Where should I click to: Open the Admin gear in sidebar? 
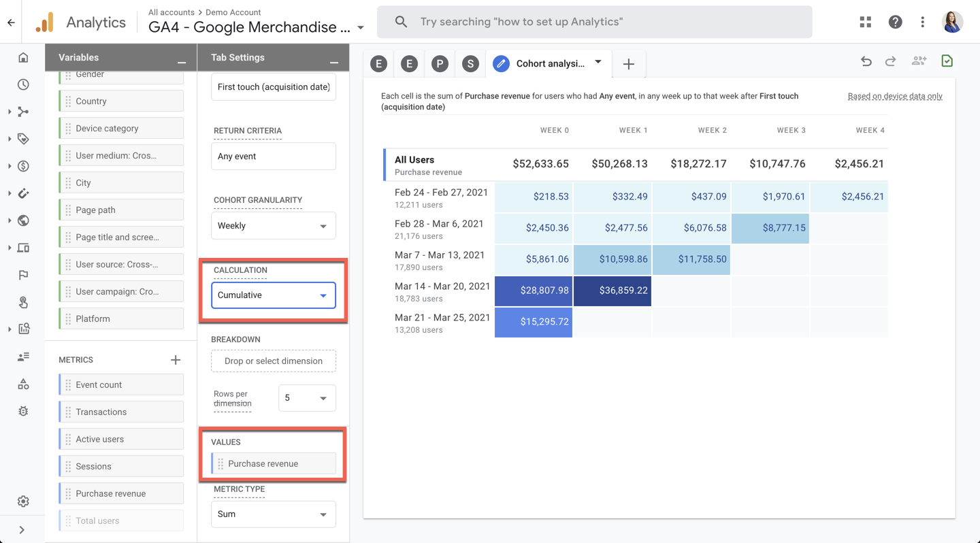tap(23, 501)
